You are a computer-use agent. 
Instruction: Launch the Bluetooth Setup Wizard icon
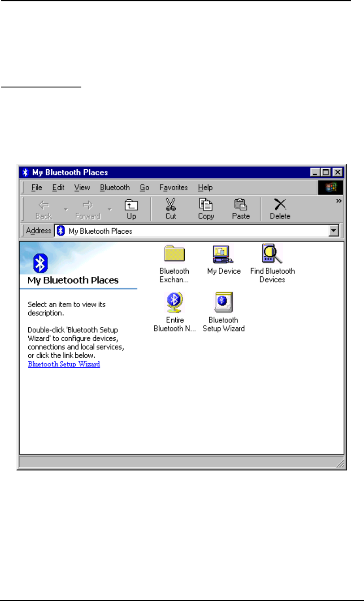(224, 302)
